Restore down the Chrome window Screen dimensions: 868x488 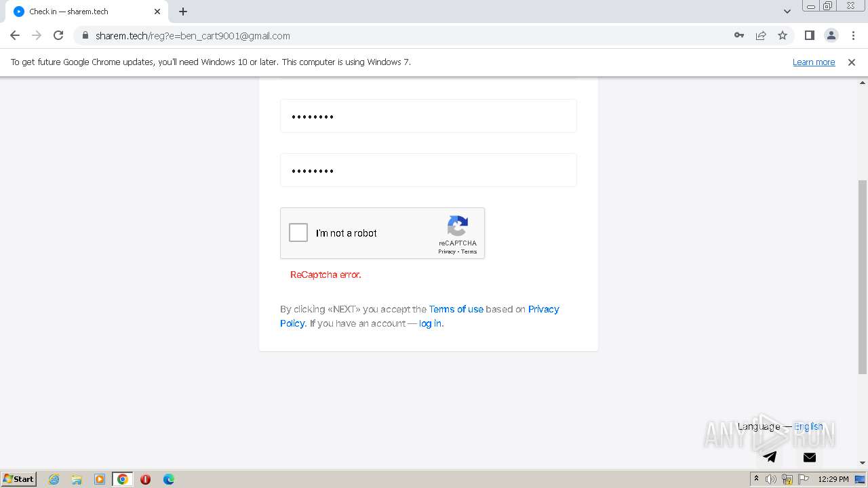click(x=828, y=5)
